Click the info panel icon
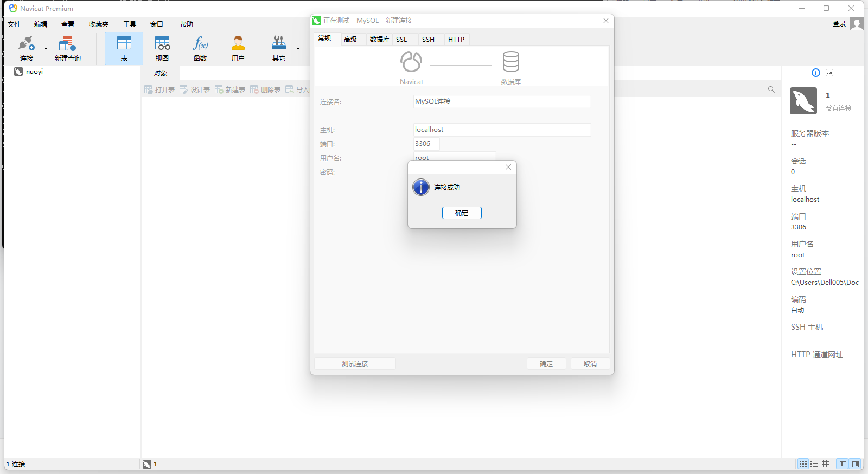The width and height of the screenshot is (868, 474). [x=816, y=73]
